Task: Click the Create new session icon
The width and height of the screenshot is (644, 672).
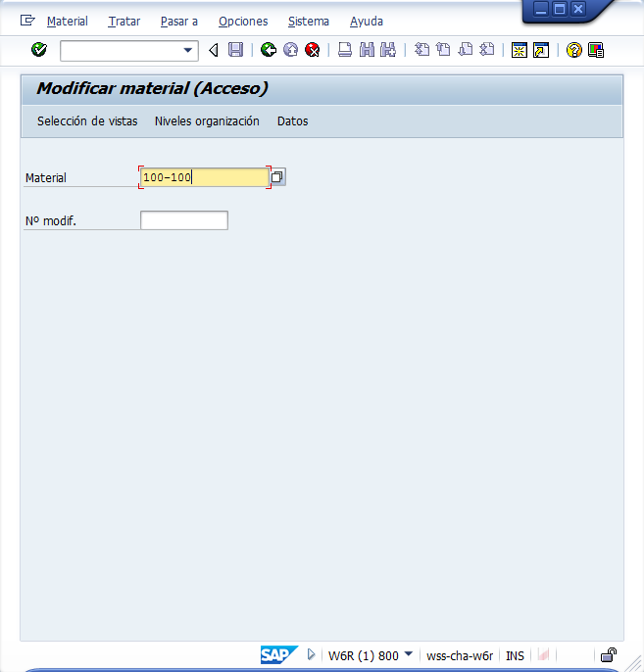Action: (x=520, y=50)
